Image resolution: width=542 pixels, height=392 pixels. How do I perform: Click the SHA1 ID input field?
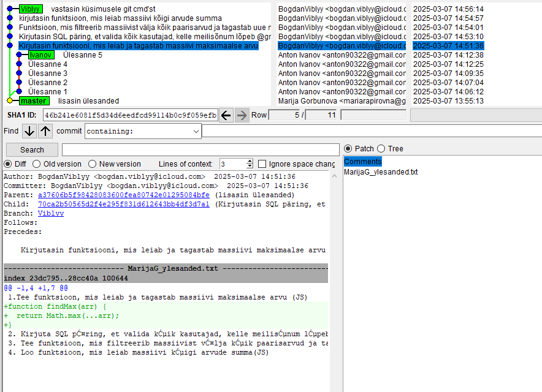130,115
